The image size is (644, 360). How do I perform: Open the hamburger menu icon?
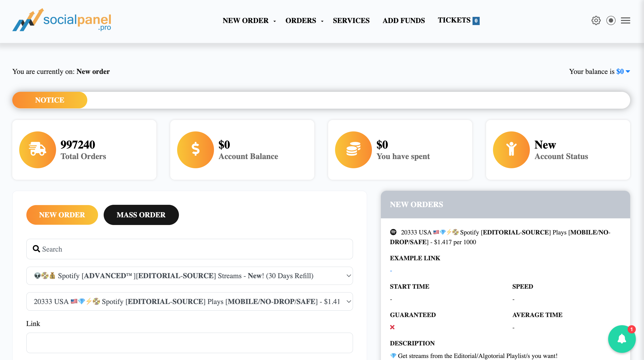point(625,20)
